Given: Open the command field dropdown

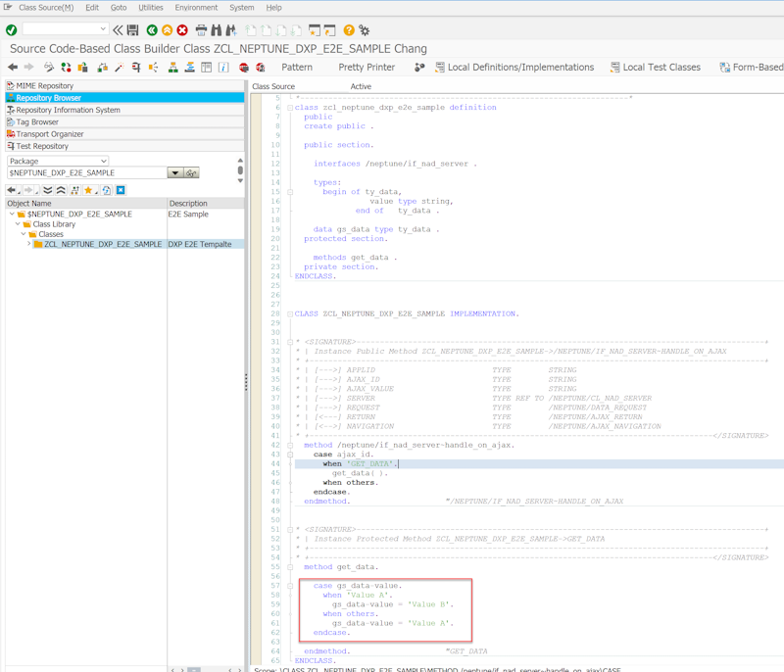Looking at the screenshot, I should click(x=103, y=29).
